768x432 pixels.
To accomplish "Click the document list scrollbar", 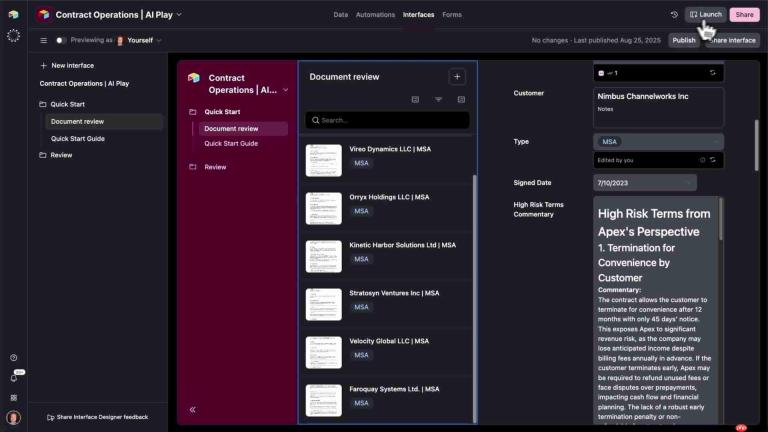I will coord(474,298).
